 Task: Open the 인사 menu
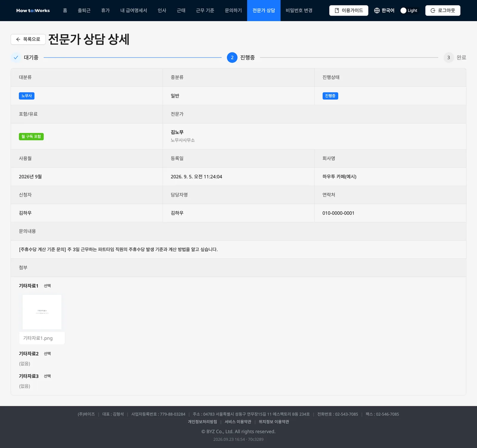point(162,10)
